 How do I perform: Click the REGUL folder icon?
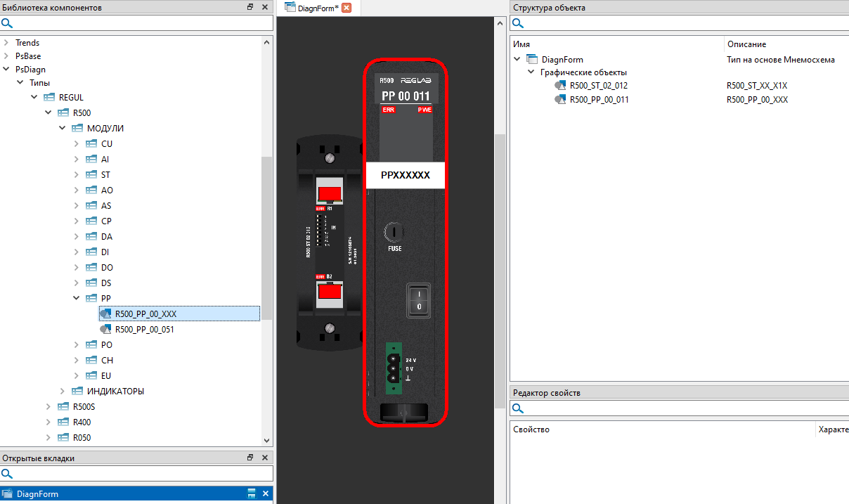(49, 98)
